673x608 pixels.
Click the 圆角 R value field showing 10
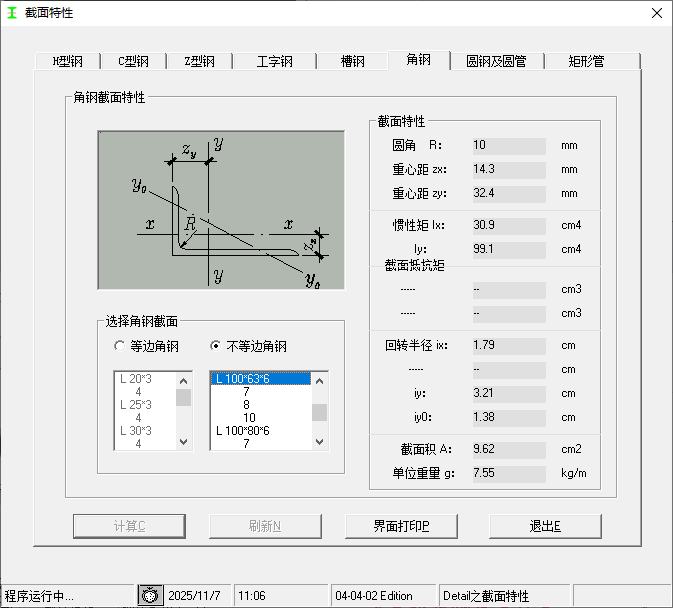tap(509, 145)
